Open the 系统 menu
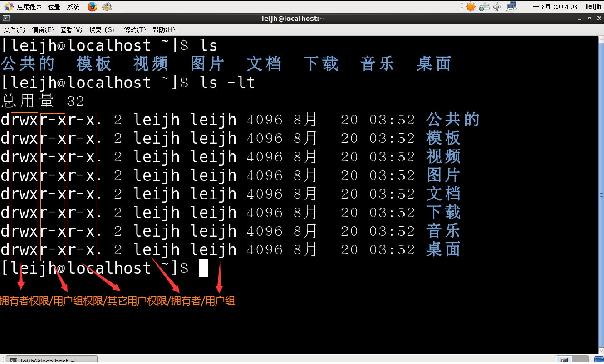Viewport: 604px width, 364px height. pyautogui.click(x=73, y=6)
